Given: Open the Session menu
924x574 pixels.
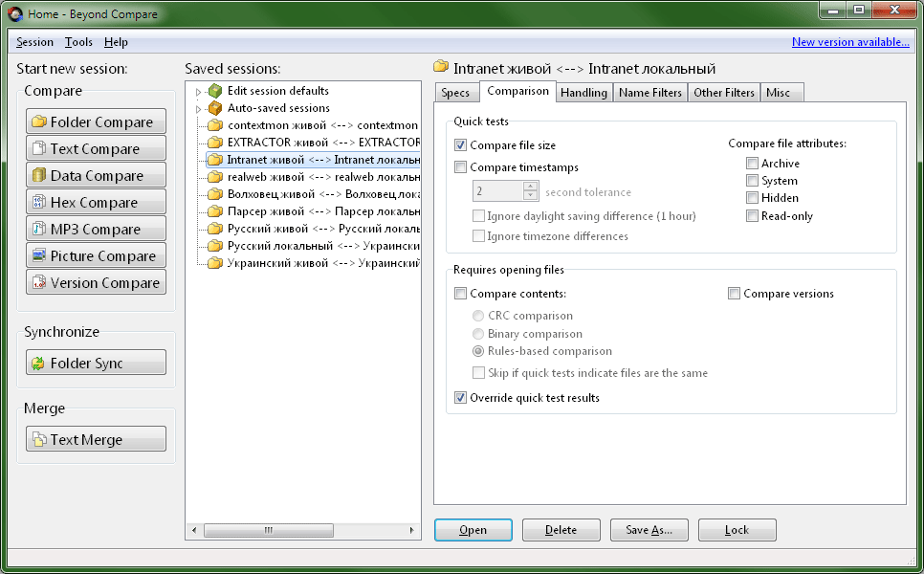Looking at the screenshot, I should pyautogui.click(x=34, y=42).
